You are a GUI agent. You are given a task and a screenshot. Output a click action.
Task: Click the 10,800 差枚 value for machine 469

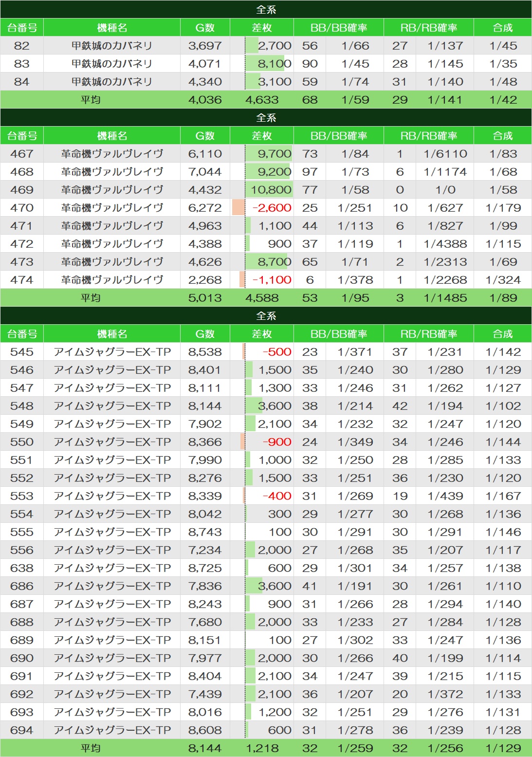[271, 190]
